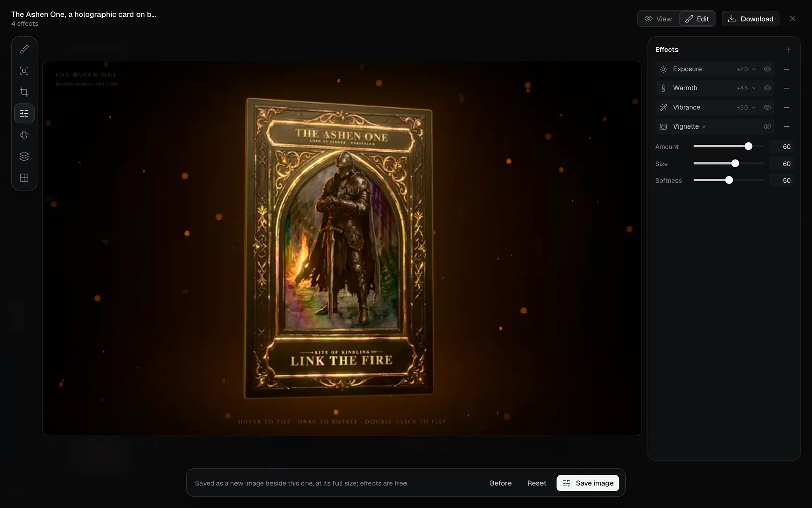The width and height of the screenshot is (812, 508).
Task: Remove the Vibrance effect
Action: pos(786,107)
